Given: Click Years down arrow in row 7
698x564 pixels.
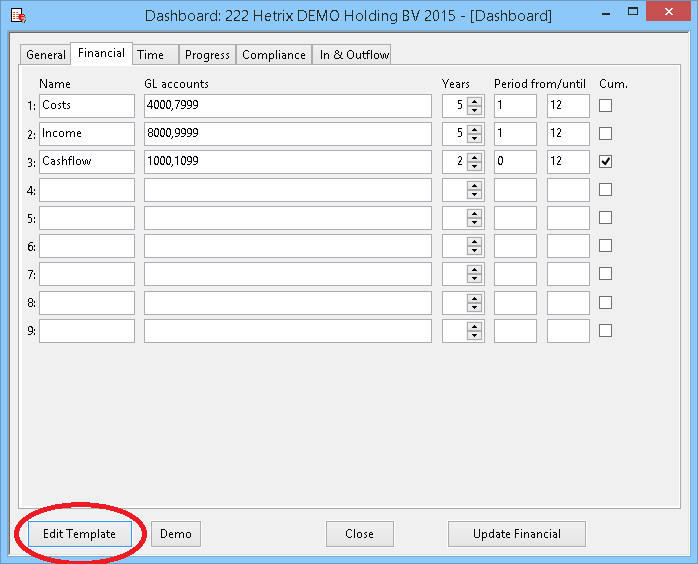Looking at the screenshot, I should tap(475, 279).
